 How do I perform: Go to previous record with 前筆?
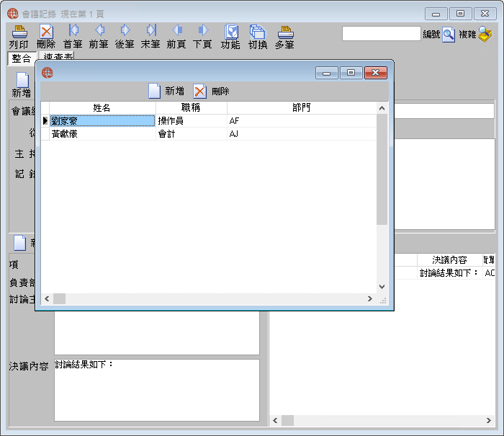tap(99, 30)
